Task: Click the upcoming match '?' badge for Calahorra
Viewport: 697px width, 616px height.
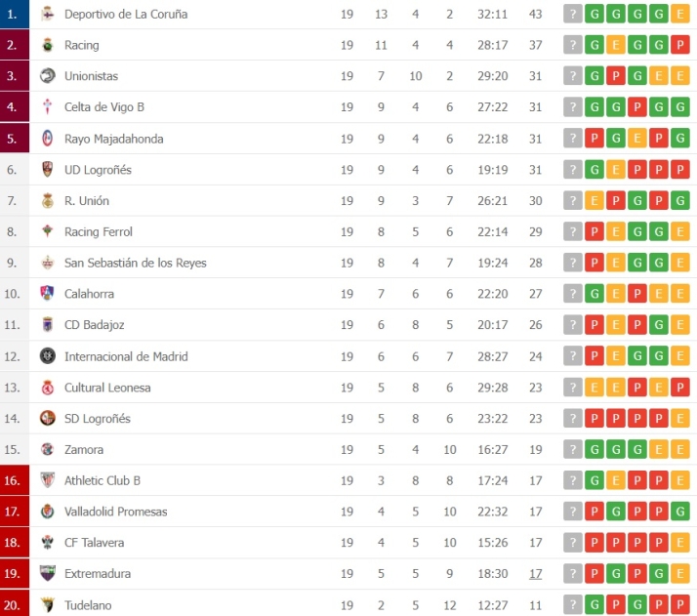Action: click(x=573, y=294)
